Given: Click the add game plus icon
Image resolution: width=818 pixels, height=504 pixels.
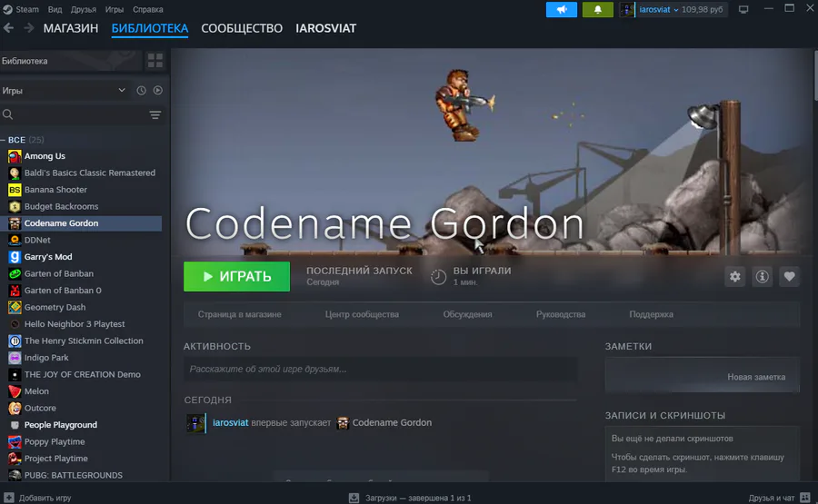Looking at the screenshot, I should 9,498.
